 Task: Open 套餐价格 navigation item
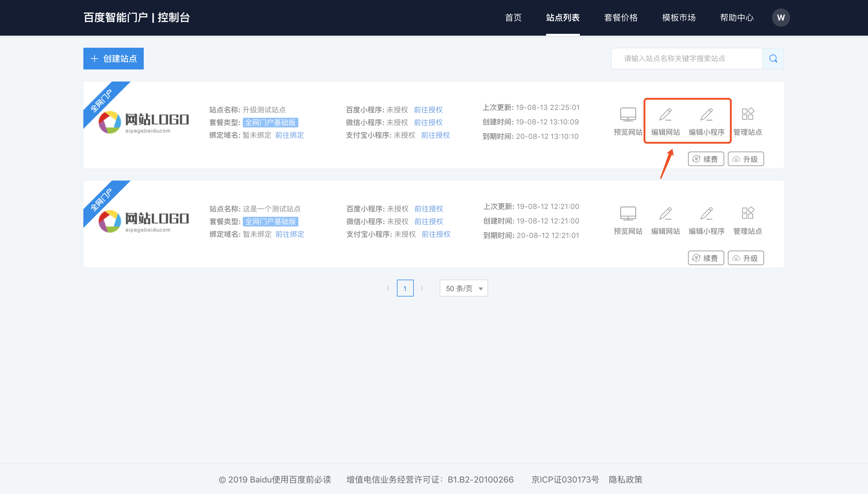click(x=621, y=18)
